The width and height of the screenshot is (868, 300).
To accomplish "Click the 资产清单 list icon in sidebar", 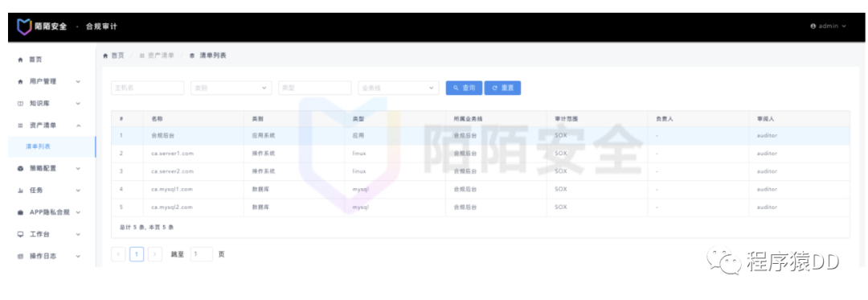I will point(20,125).
